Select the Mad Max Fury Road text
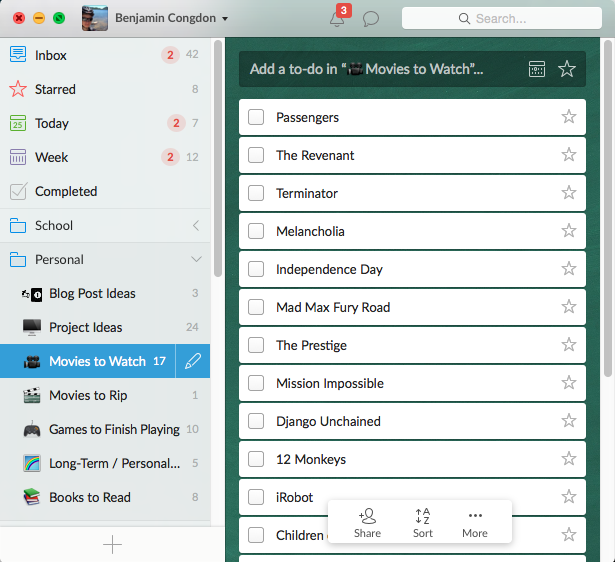This screenshot has height=562, width=615. [x=333, y=307]
